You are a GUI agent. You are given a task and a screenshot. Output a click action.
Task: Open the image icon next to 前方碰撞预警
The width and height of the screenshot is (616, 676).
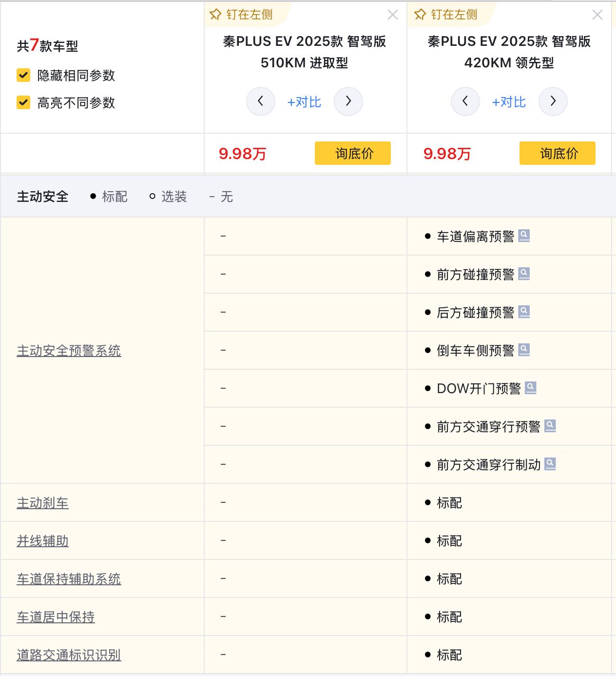coord(524,274)
